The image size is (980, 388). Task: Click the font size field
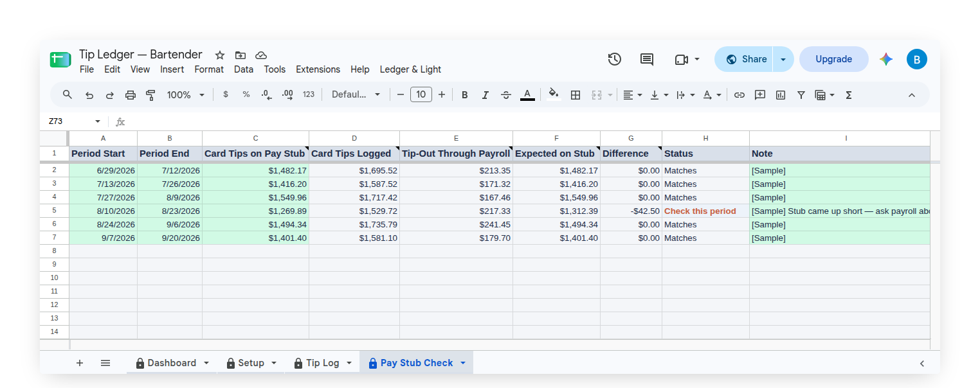tap(421, 94)
